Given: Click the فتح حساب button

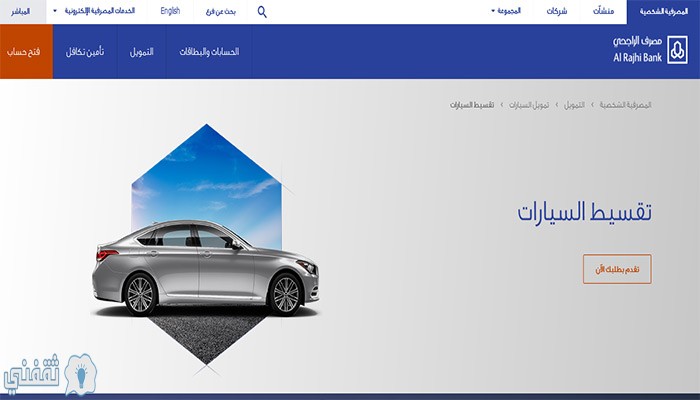Looking at the screenshot, I should point(26,51).
